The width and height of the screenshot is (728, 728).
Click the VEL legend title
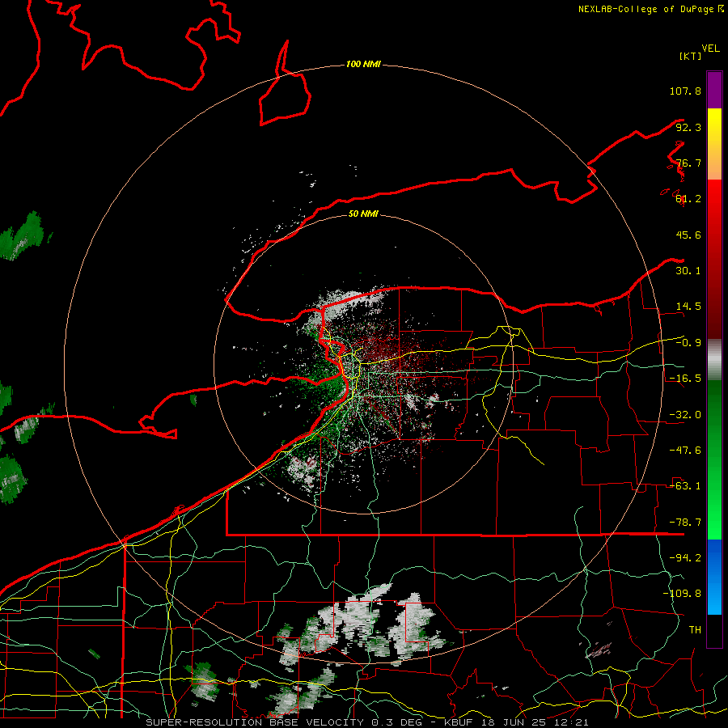tap(710, 49)
